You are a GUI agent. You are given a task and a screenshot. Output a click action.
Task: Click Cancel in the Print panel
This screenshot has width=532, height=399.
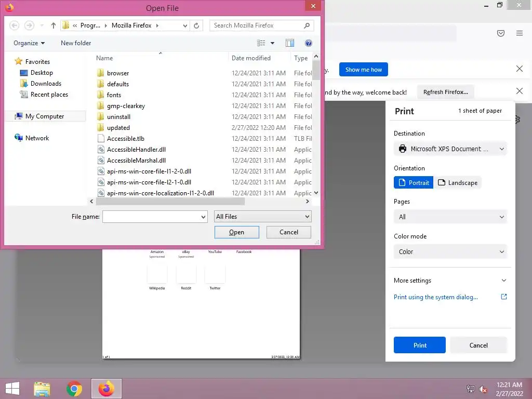coord(478,345)
